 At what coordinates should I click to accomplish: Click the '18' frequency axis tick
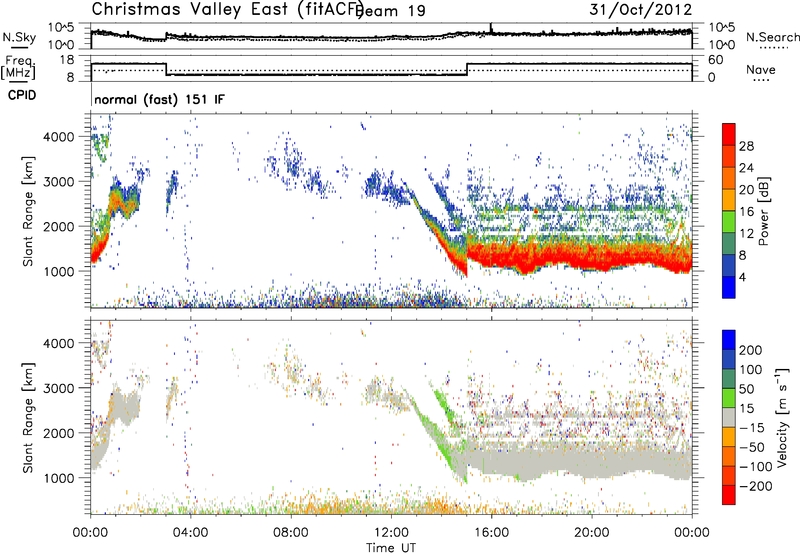tap(67, 60)
